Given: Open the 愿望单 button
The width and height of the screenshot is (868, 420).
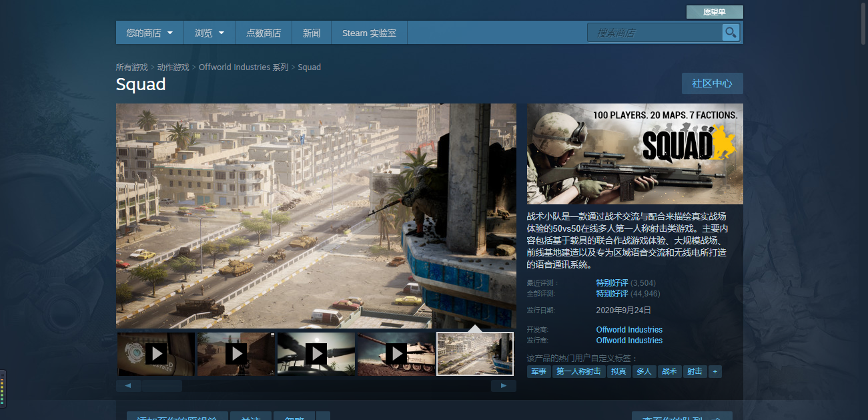Looking at the screenshot, I should (715, 12).
